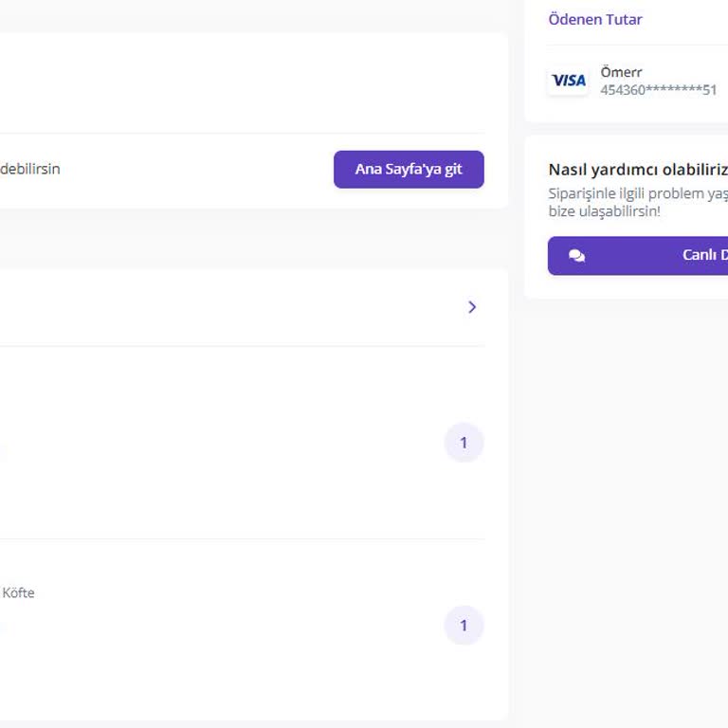Click the VISA card logo
The height and width of the screenshot is (728, 728).
(x=569, y=81)
